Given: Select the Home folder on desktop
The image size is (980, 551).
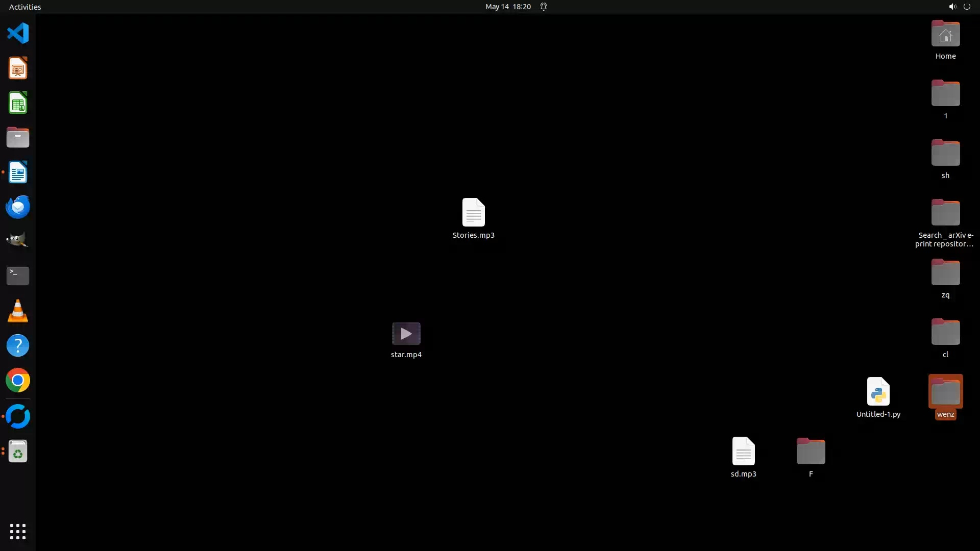Looking at the screenshot, I should point(945,35).
